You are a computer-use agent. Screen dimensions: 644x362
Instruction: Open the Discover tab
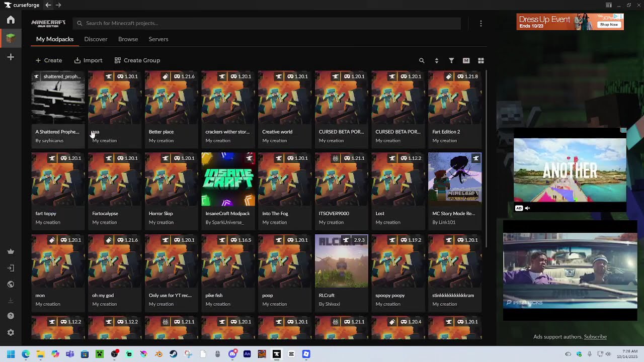click(x=96, y=39)
